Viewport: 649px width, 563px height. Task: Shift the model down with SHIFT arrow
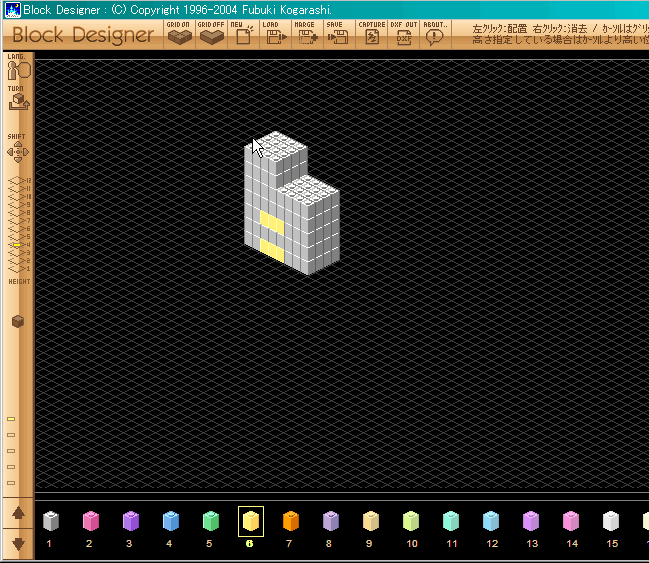pyautogui.click(x=18, y=160)
